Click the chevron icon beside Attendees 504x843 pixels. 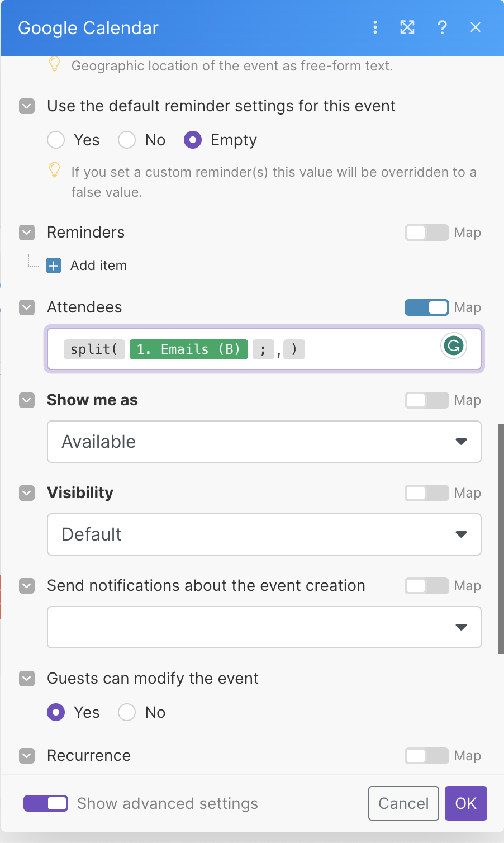pos(27,307)
